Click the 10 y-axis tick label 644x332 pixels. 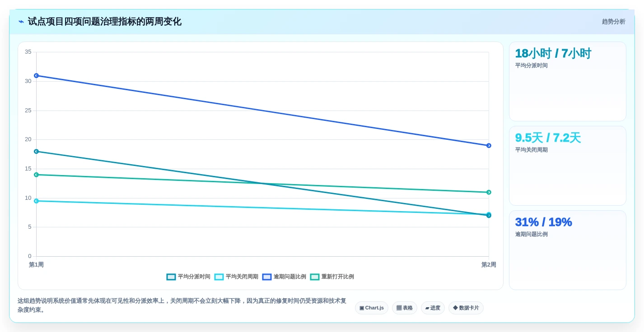[x=28, y=198]
